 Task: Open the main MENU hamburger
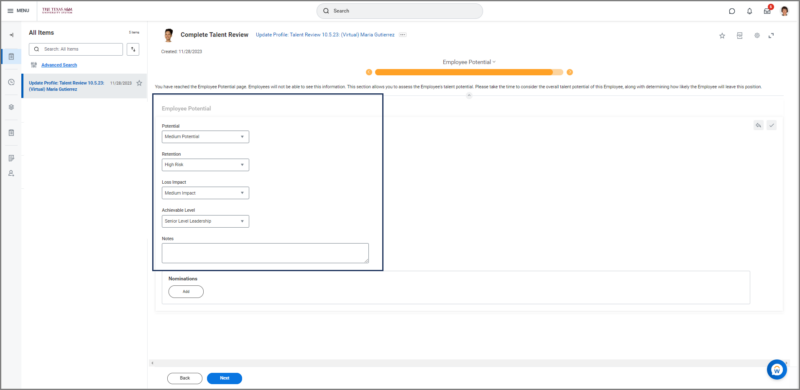pyautogui.click(x=18, y=11)
